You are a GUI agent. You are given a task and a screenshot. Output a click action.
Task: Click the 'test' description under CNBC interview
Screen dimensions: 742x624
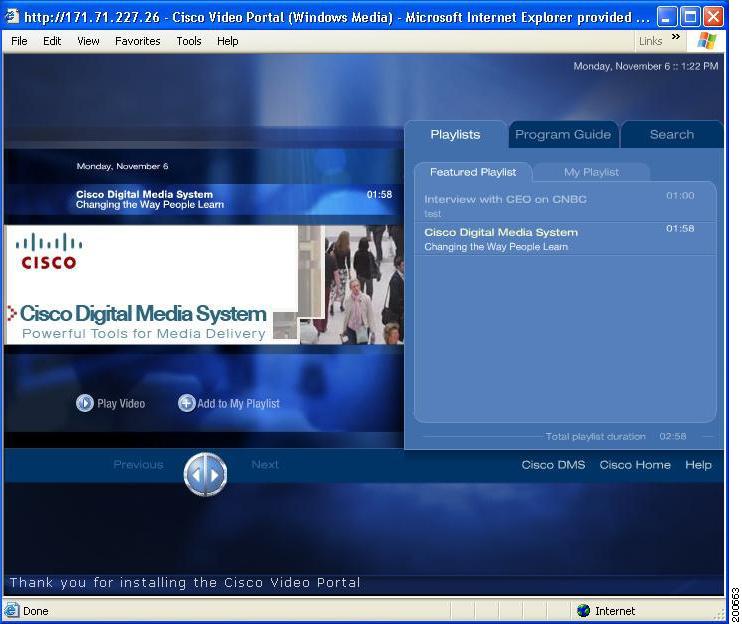click(x=433, y=214)
